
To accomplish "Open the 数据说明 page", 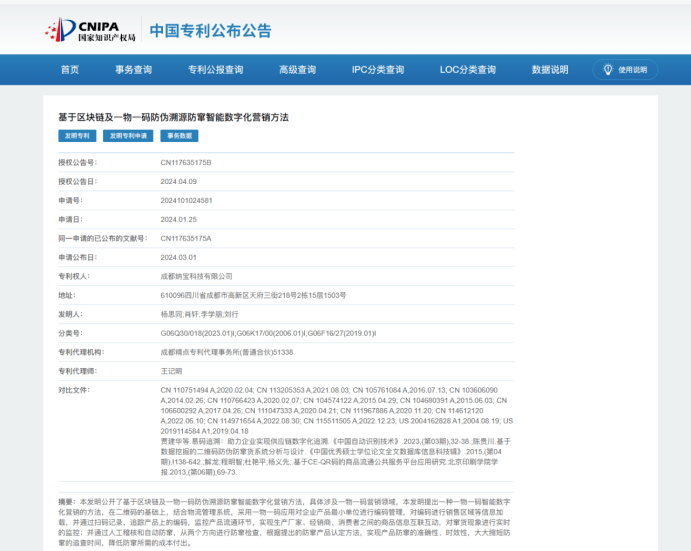I will click(549, 70).
